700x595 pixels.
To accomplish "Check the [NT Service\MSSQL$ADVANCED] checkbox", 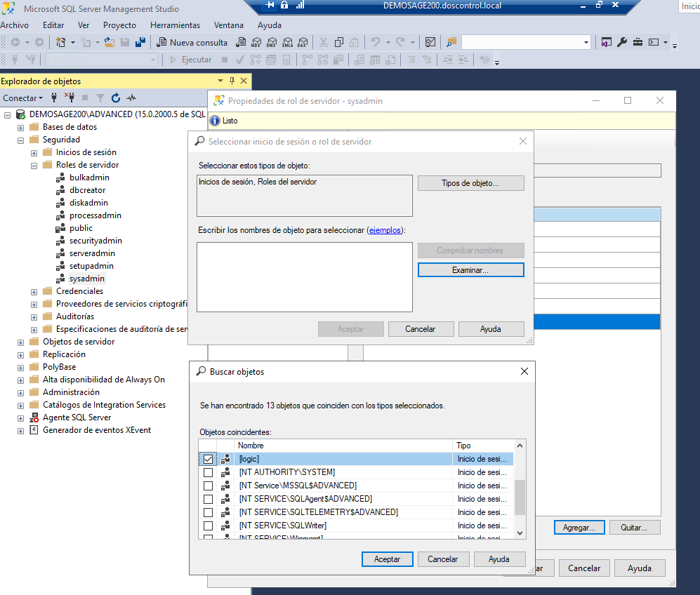I will 208,486.
